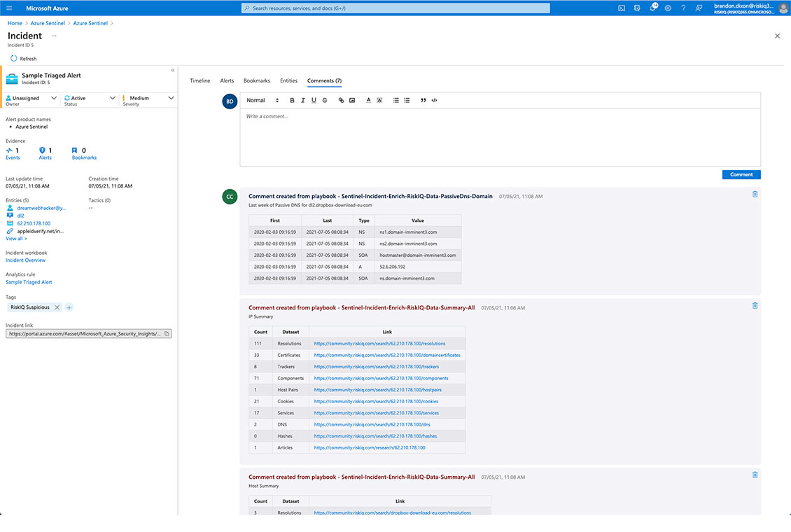This screenshot has width=791, height=532.
Task: Toggle underline formatting in comment editor
Action: 314,100
